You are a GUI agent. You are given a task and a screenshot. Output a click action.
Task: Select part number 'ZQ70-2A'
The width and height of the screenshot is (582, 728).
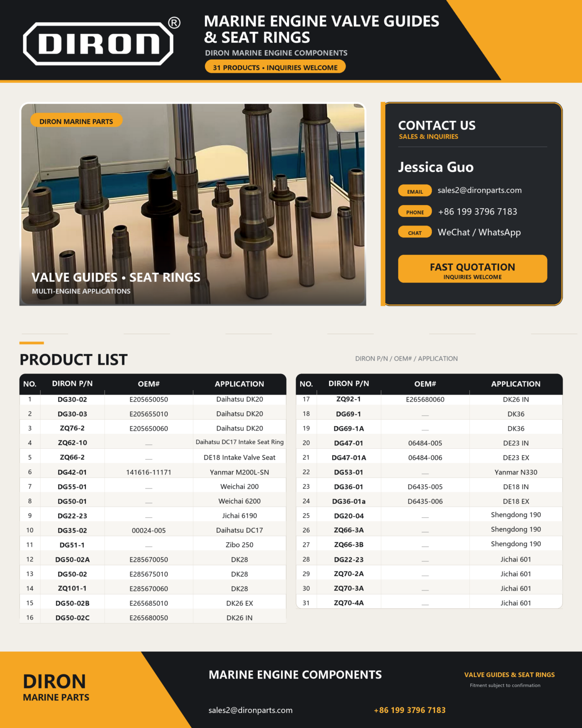348,574
